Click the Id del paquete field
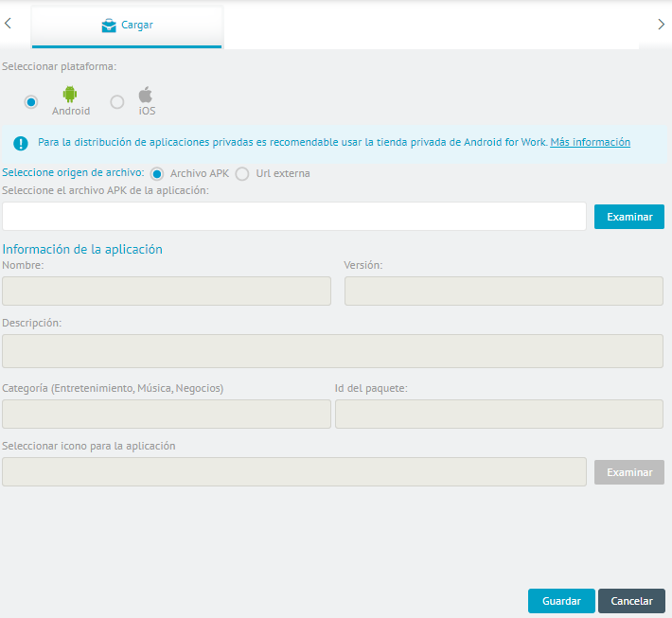672x618 pixels. [x=499, y=414]
